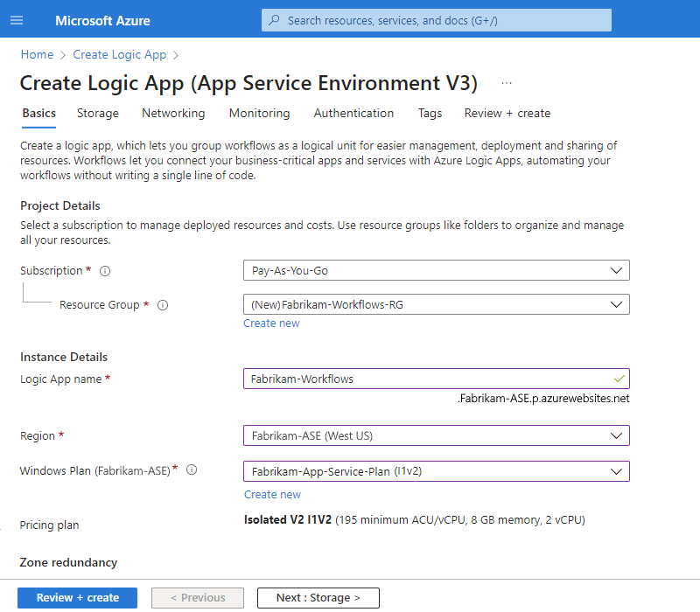This screenshot has height=612, width=700.
Task: Click the Project Details heading
Action: point(60,206)
